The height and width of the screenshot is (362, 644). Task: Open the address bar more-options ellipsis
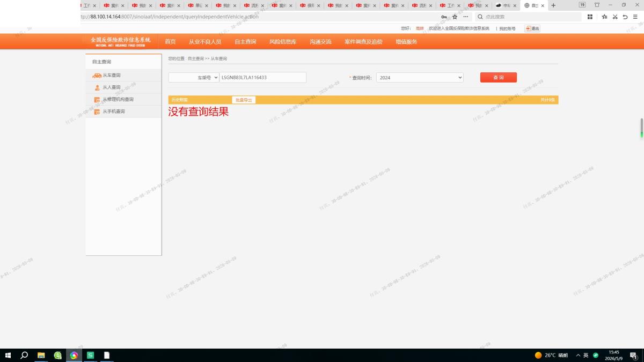465,17
